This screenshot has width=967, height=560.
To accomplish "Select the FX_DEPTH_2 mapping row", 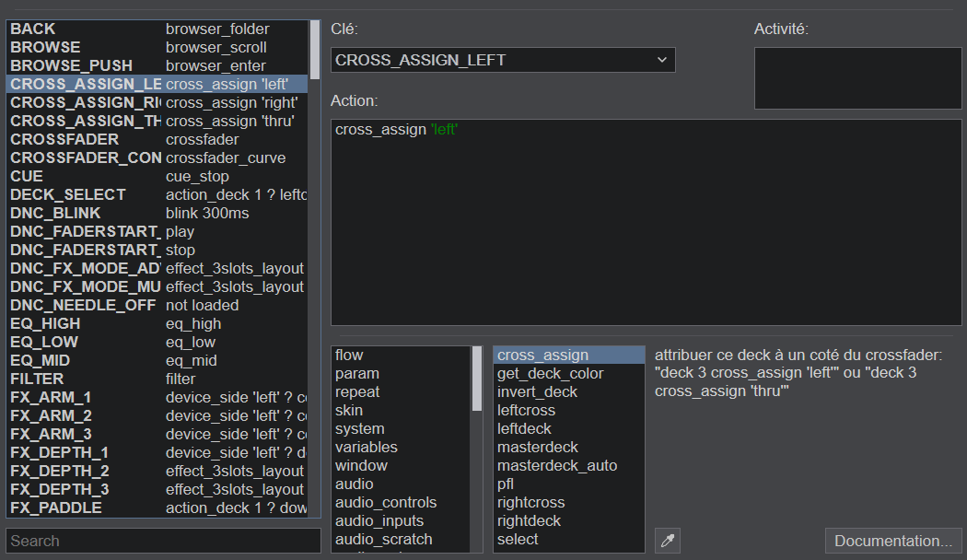I will 157,472.
